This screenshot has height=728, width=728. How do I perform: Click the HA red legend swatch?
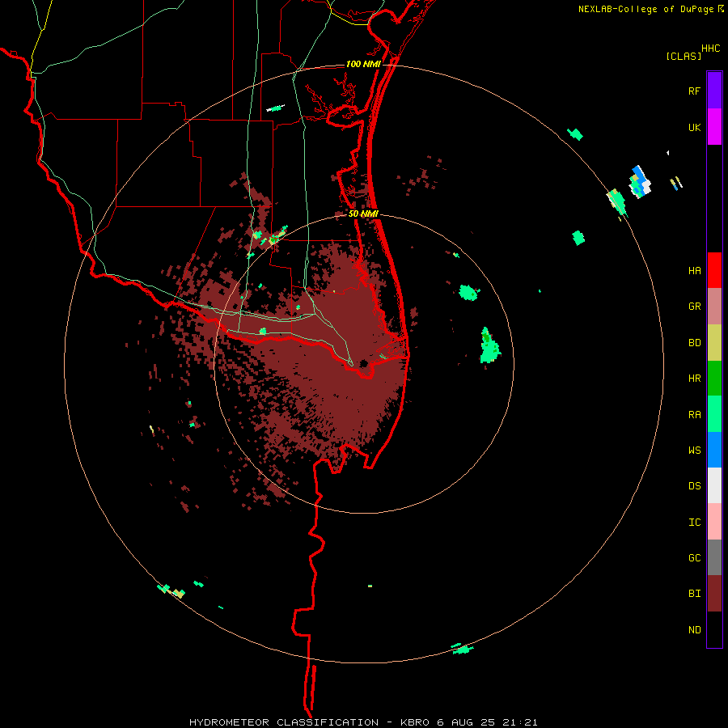point(714,270)
